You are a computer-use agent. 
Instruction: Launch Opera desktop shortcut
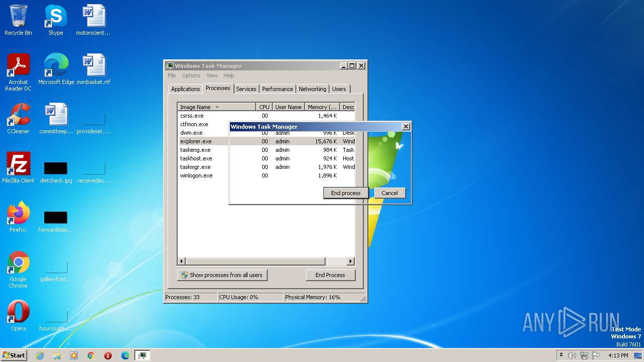pos(18,316)
